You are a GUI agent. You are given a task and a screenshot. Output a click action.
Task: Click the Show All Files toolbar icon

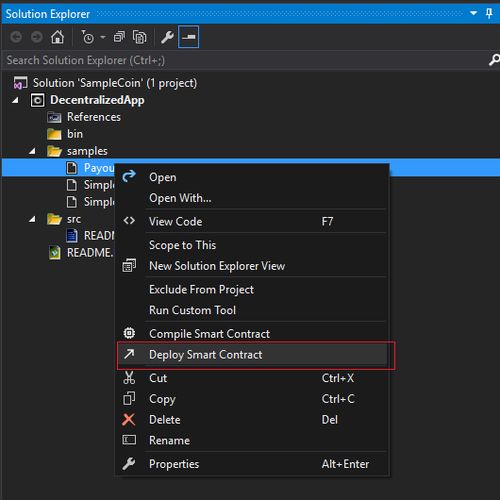pyautogui.click(x=139, y=37)
